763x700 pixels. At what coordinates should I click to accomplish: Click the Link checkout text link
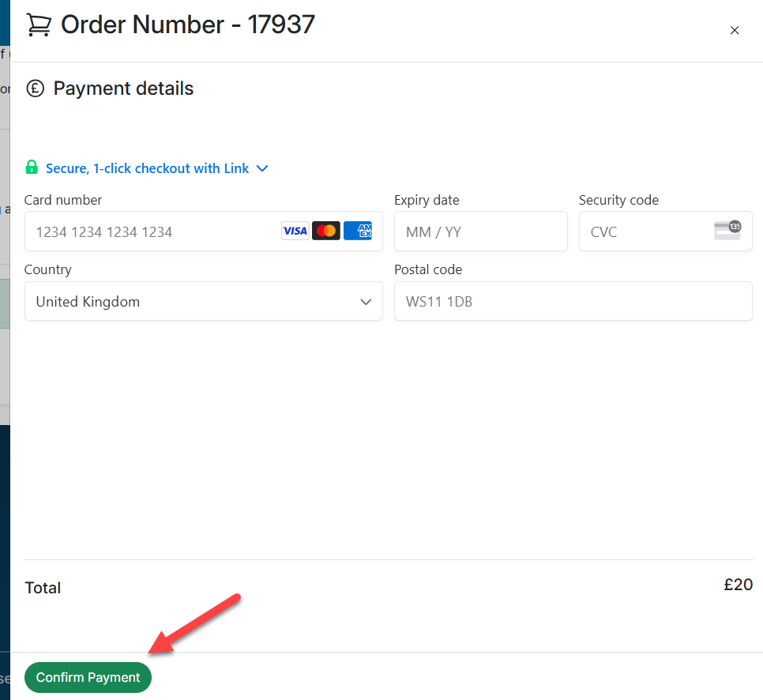(x=147, y=167)
